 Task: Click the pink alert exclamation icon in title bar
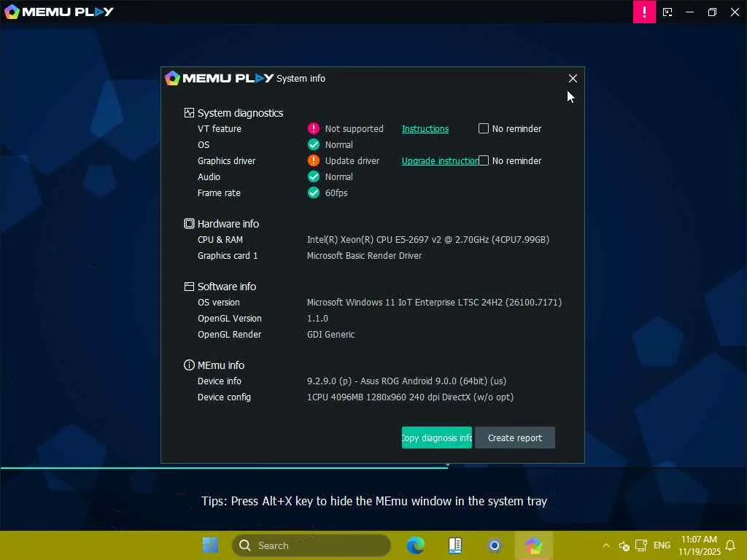point(644,12)
